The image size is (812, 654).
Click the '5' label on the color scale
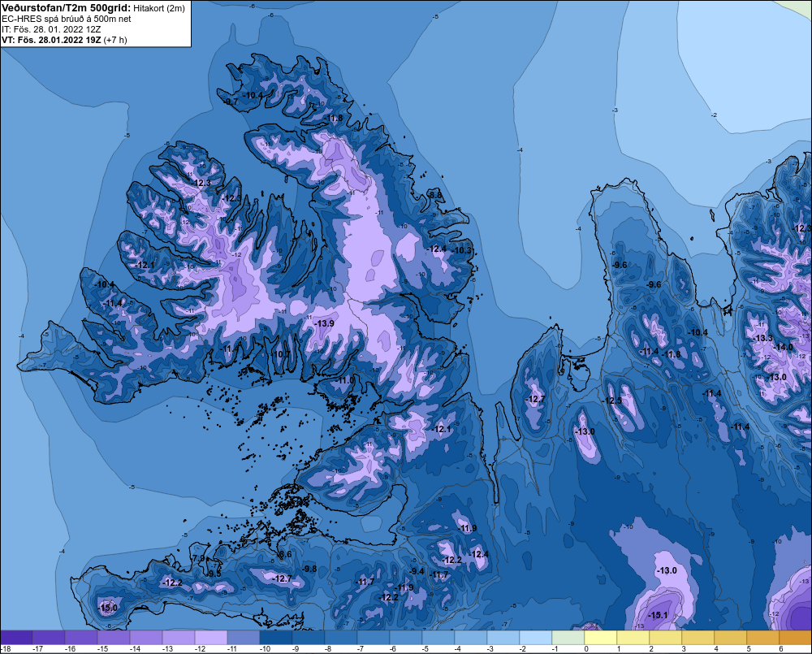click(749, 649)
